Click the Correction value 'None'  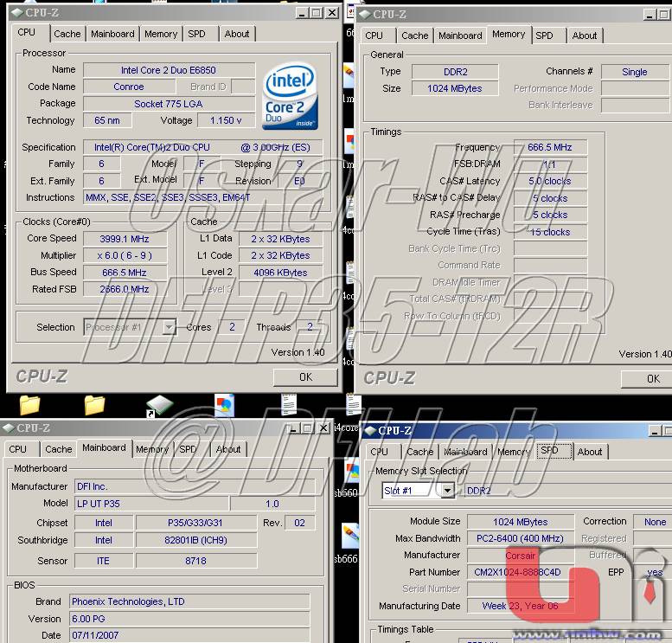click(653, 522)
